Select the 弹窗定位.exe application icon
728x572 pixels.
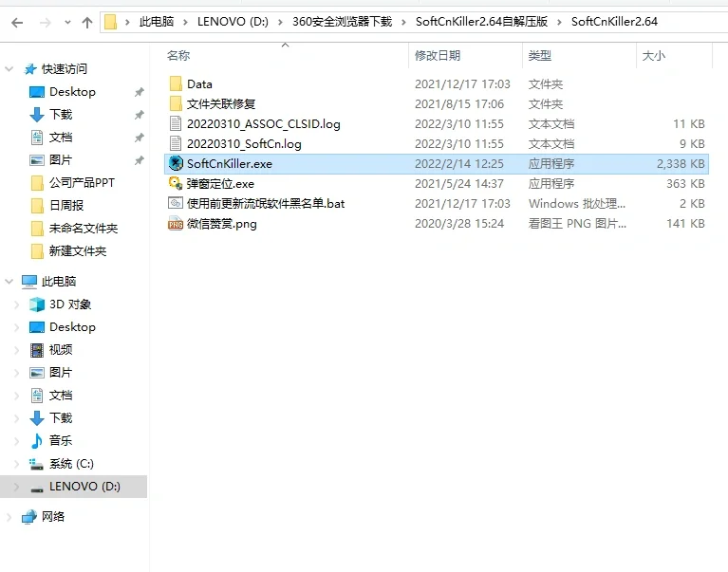point(176,183)
